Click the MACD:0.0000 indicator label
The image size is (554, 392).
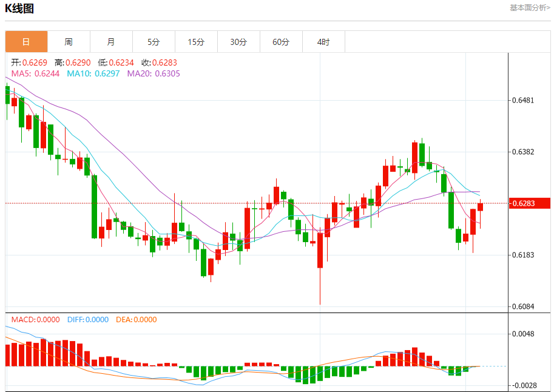(x=35, y=320)
